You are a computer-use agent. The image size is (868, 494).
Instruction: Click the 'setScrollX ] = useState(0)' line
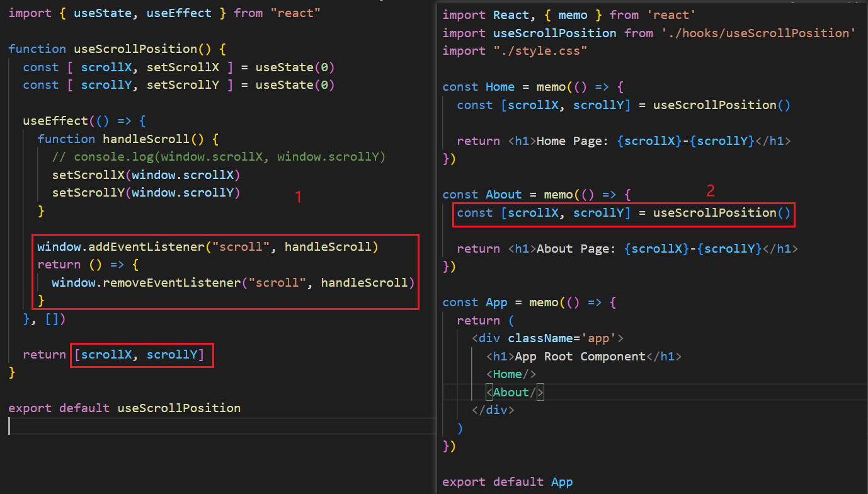[179, 67]
